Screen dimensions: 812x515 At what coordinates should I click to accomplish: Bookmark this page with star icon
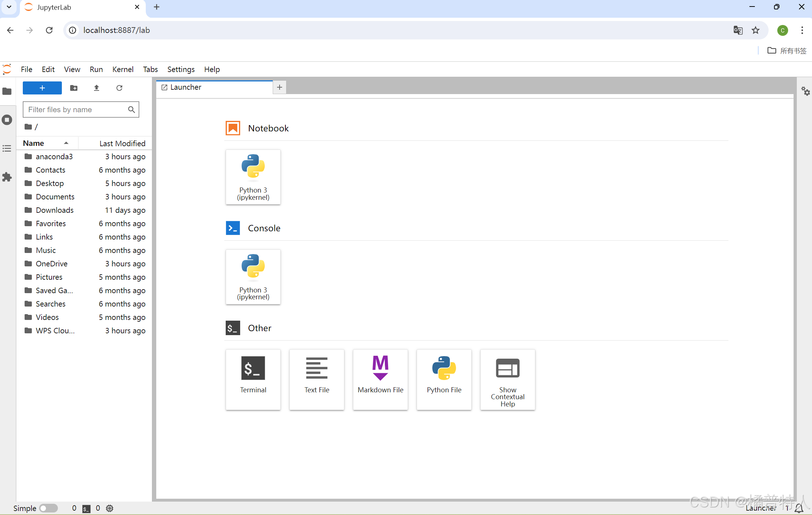[756, 30]
